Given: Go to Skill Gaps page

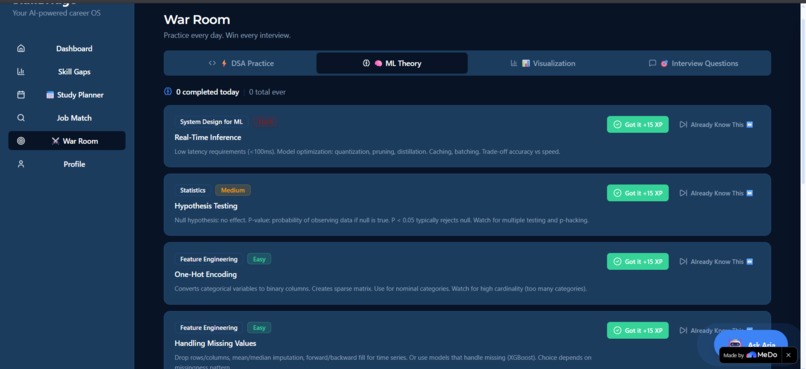Looking at the screenshot, I should point(67,71).
